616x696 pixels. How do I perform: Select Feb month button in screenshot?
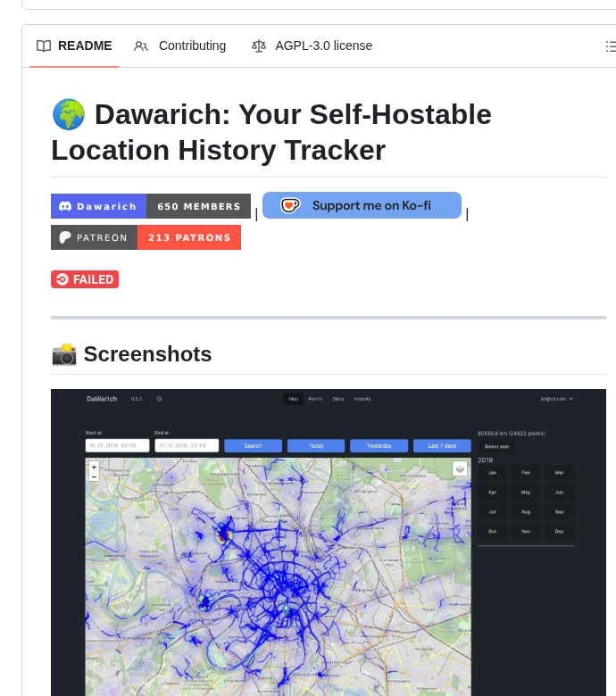click(526, 473)
